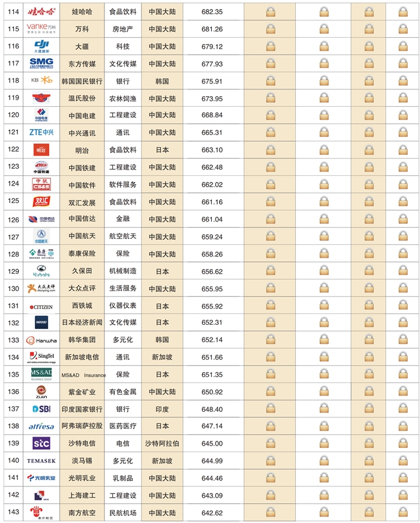Click industry cell 仪器仪表
Image resolution: width=420 pixels, height=523 pixels.
point(123,306)
